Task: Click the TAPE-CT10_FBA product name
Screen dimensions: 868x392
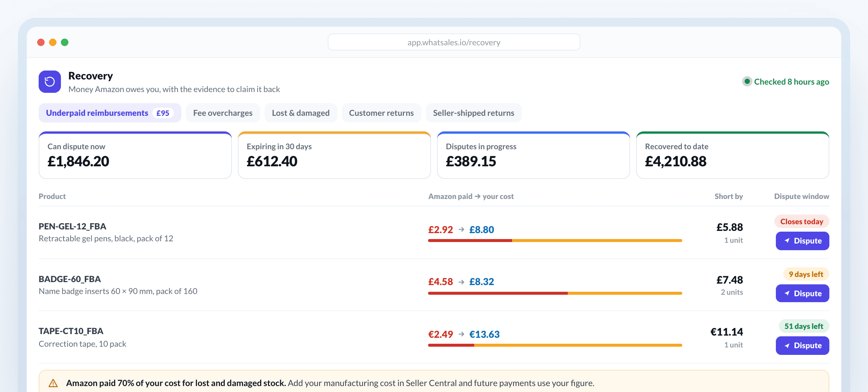Action: tap(71, 331)
